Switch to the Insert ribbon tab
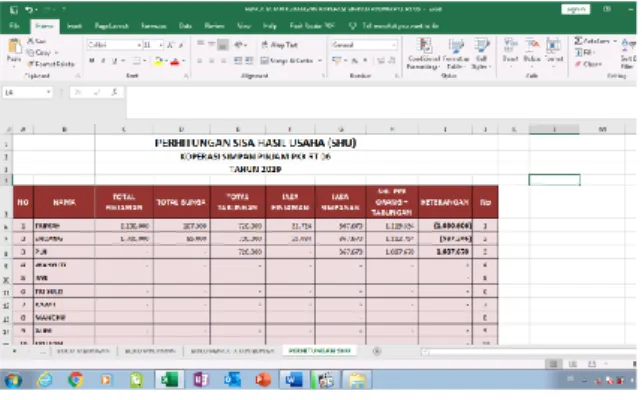This screenshot has height=400, width=642. 74,26
